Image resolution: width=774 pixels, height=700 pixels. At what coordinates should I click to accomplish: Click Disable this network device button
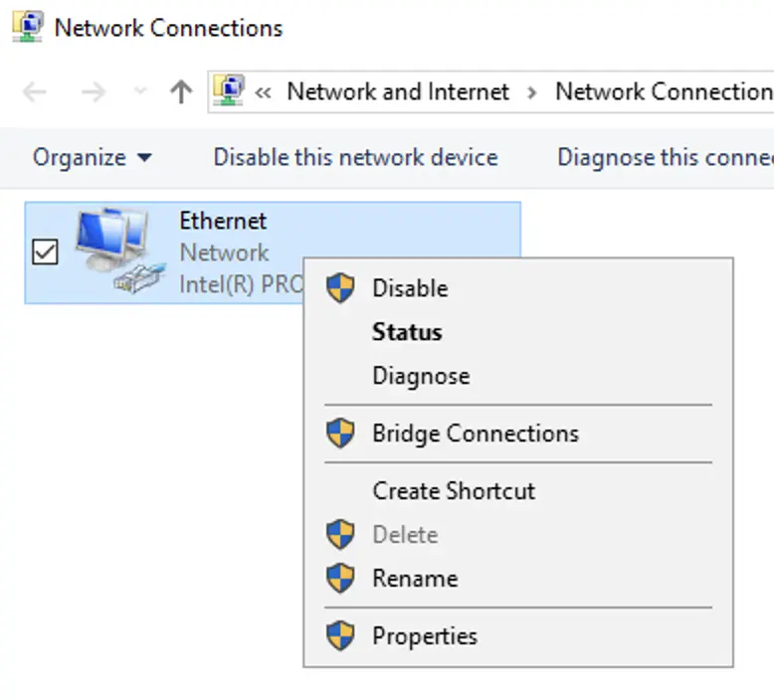[x=355, y=157]
